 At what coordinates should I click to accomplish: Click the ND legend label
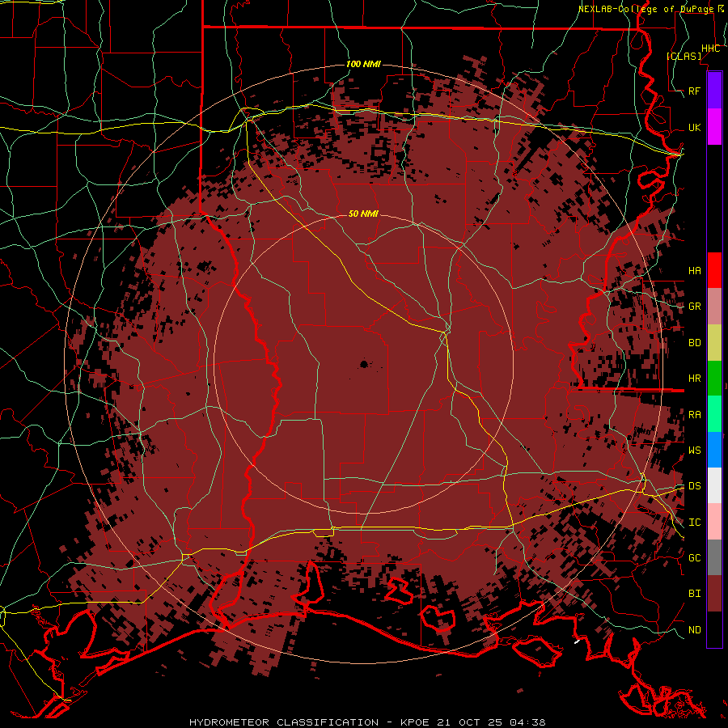(695, 630)
